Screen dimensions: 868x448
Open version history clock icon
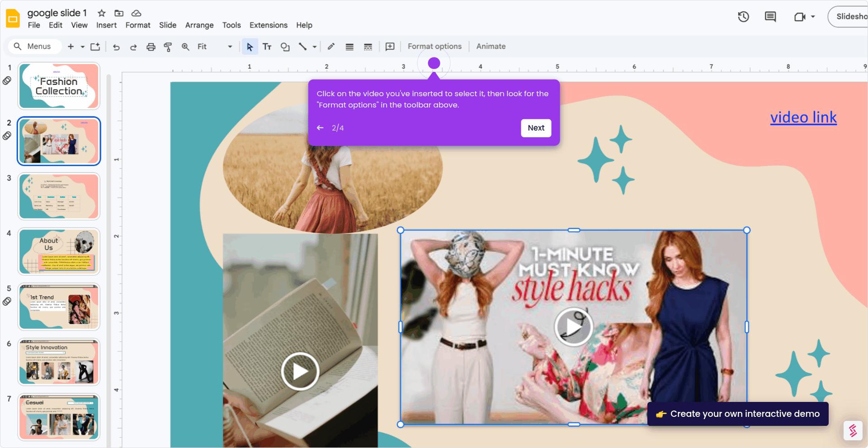point(743,17)
